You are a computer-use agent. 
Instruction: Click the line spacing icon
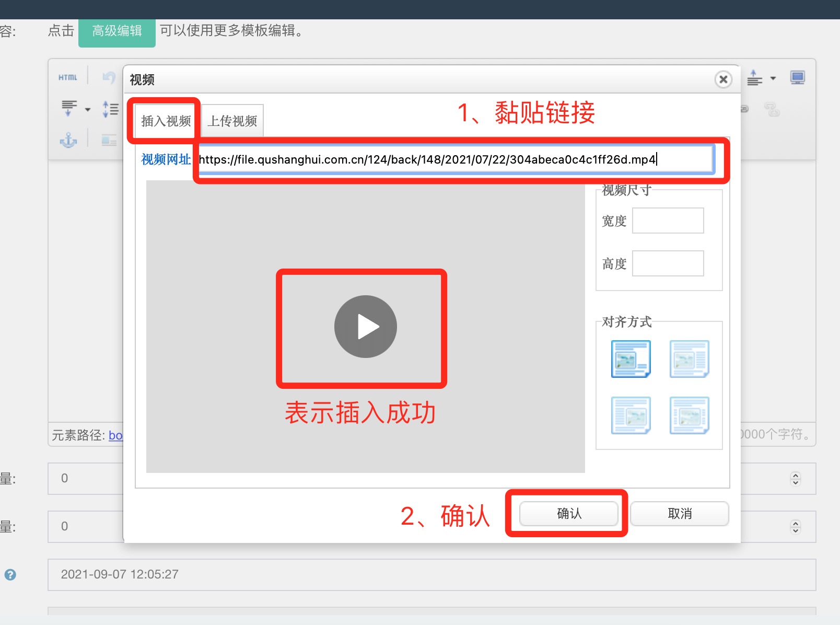(x=110, y=109)
